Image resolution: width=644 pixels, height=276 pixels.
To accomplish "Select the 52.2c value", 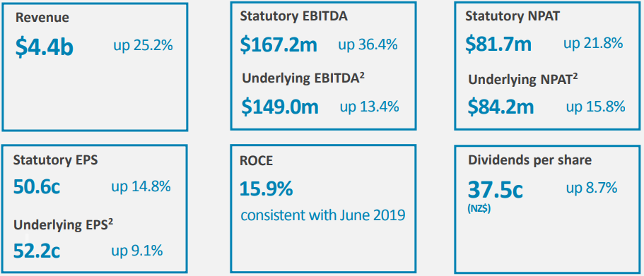I will (37, 251).
